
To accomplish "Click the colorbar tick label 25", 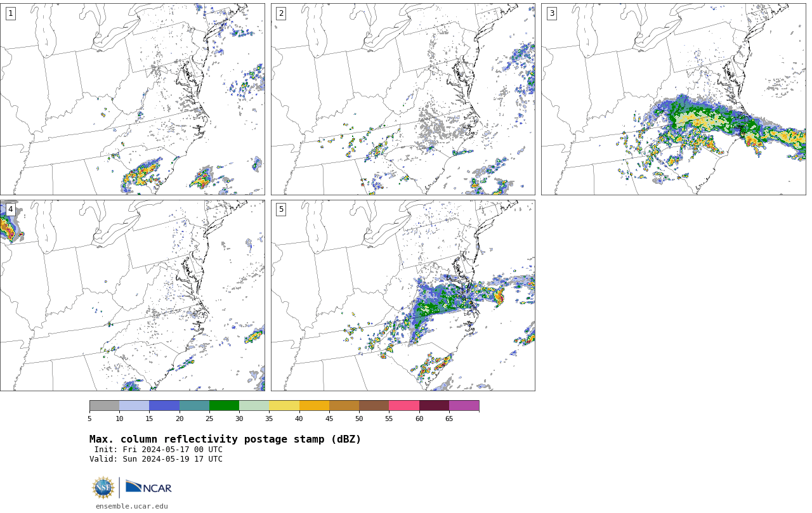I will tap(209, 419).
